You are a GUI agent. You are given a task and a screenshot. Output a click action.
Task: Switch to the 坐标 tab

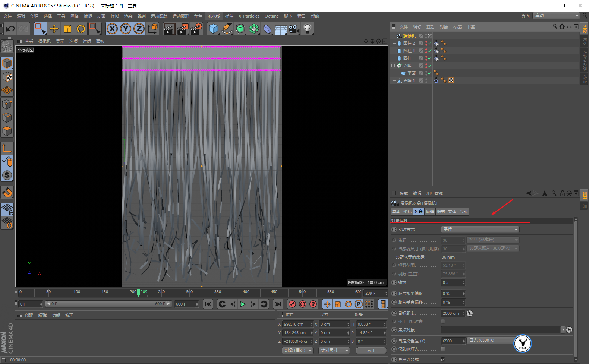407,212
